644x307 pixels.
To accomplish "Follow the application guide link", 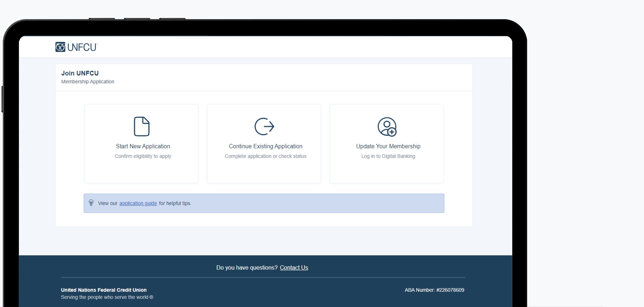I will pyautogui.click(x=138, y=203).
